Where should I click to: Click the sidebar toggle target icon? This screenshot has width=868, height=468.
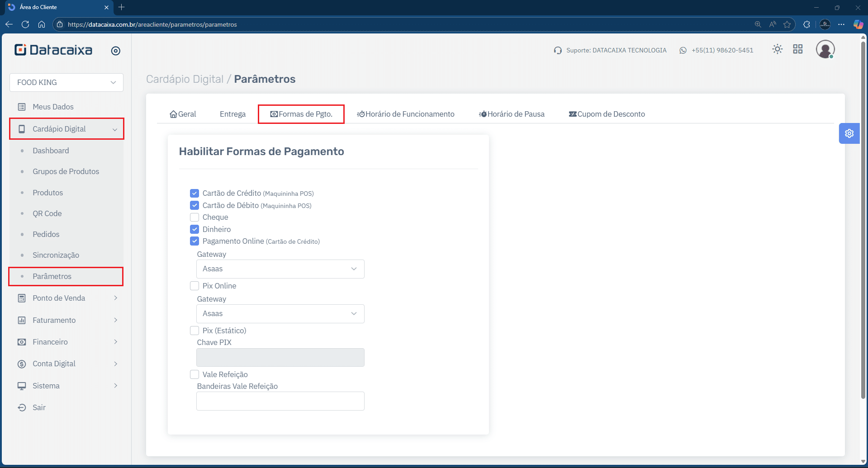[116, 51]
